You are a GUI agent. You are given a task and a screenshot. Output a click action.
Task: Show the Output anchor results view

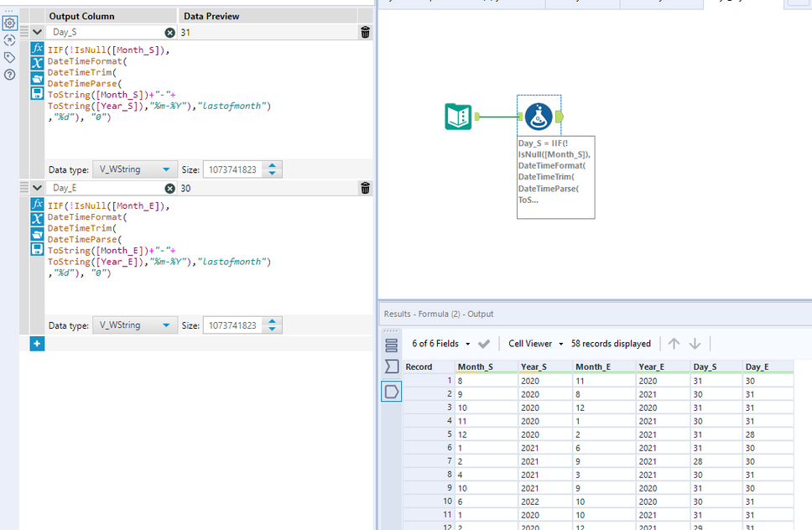click(x=392, y=392)
